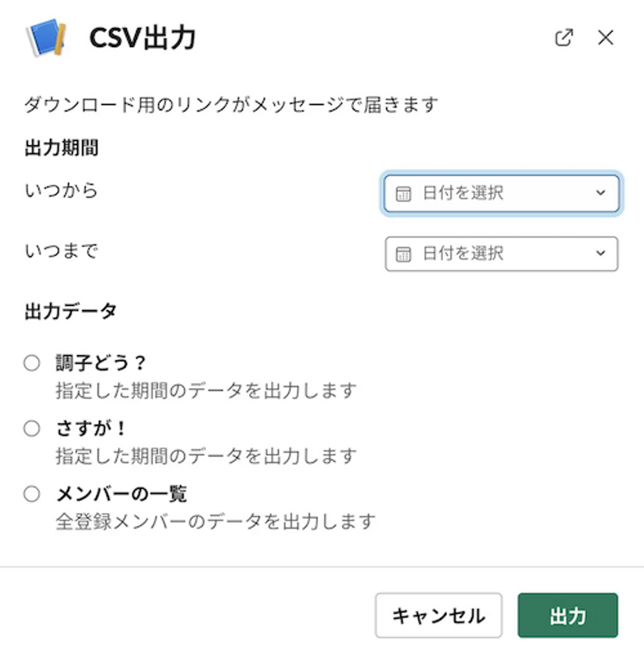Click the メンバーの一覧 option label

tap(122, 494)
